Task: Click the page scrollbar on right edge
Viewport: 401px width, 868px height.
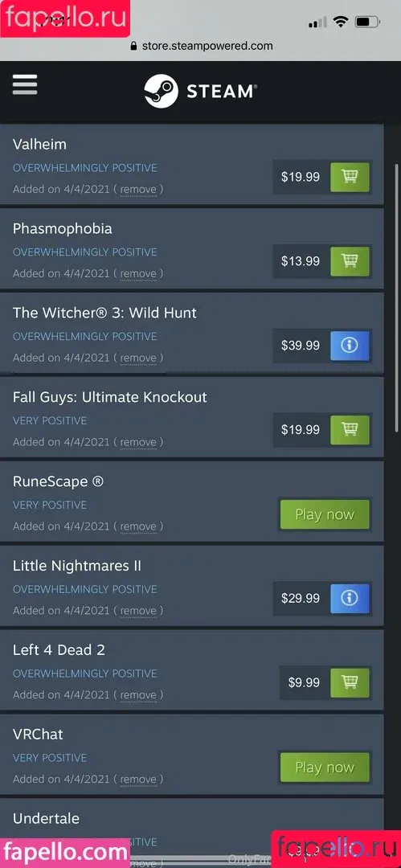Action: tap(396, 299)
